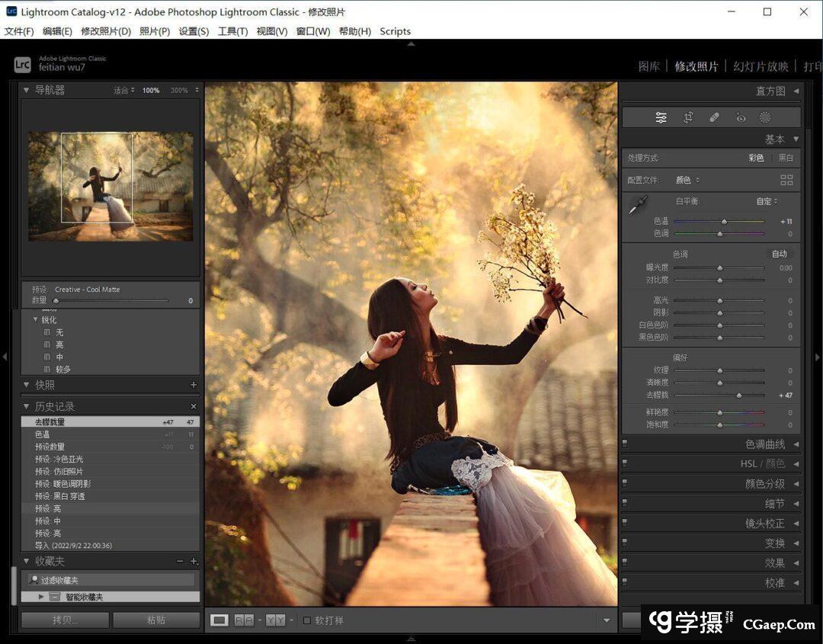Open the profile browser grid icon
The width and height of the screenshot is (823, 644).
pyautogui.click(x=786, y=180)
